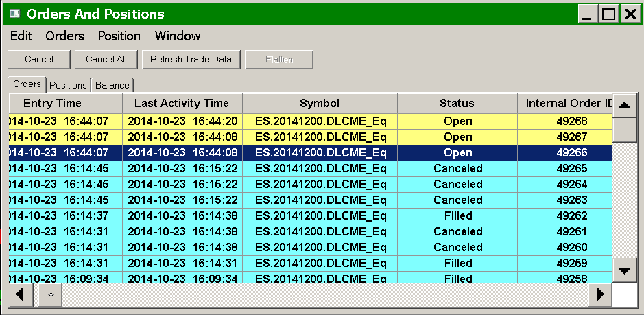This screenshot has width=644, height=315.
Task: Maximize the Orders And Positions window
Action: click(x=608, y=15)
